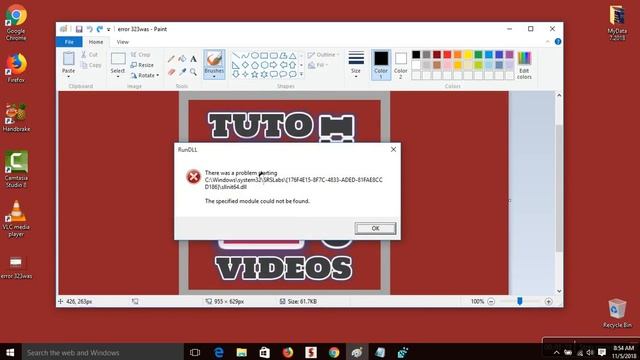Open Customize Quick Access Toolbar dropdown

(x=109, y=29)
